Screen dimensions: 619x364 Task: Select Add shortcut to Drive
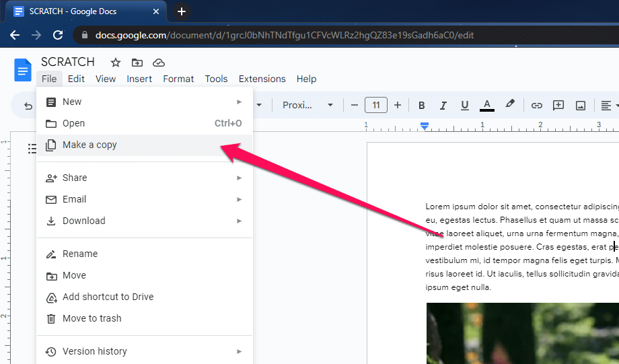click(x=145, y=297)
